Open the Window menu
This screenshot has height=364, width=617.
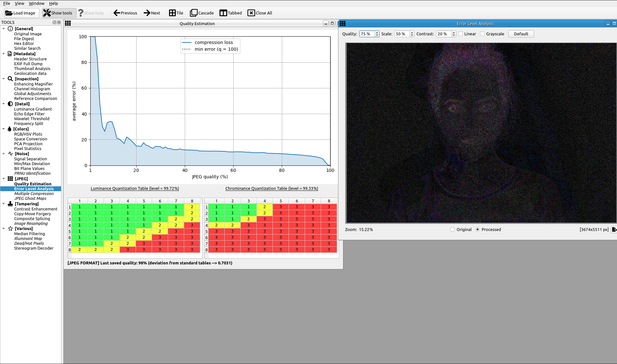[37, 3]
